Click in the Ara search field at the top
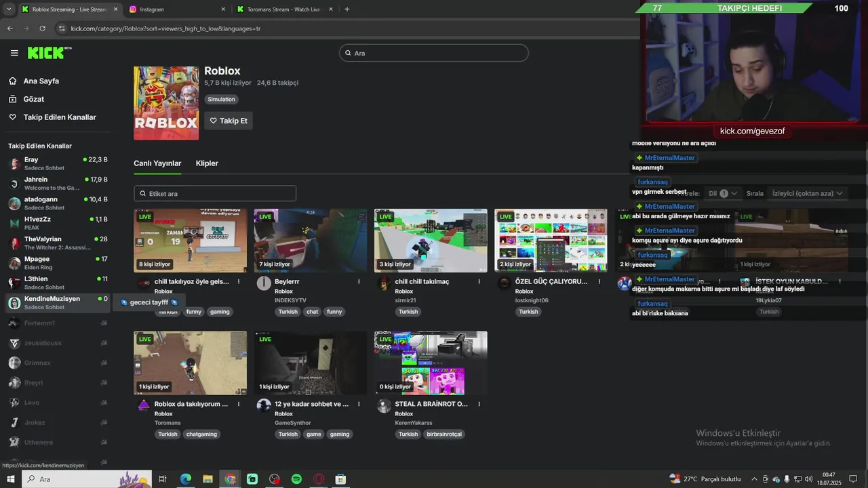Viewport: 868px width, 488px height. 434,53
